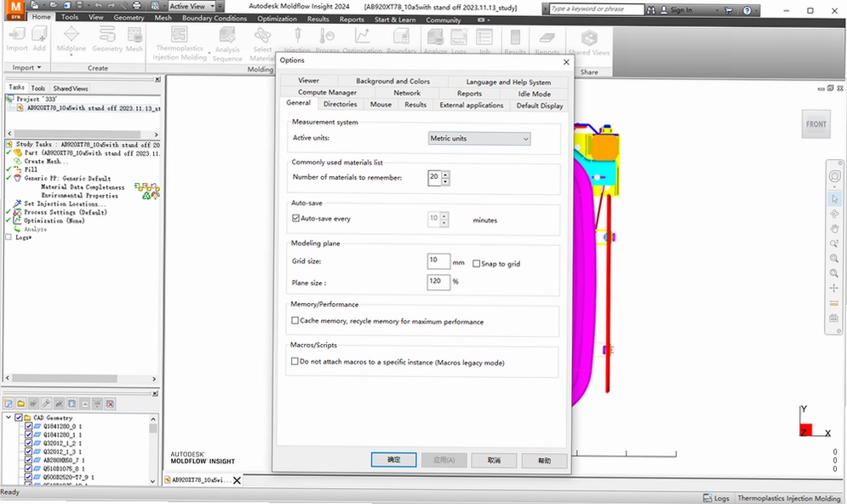Click the Open folder icon in quick access toolbar

point(54,6)
